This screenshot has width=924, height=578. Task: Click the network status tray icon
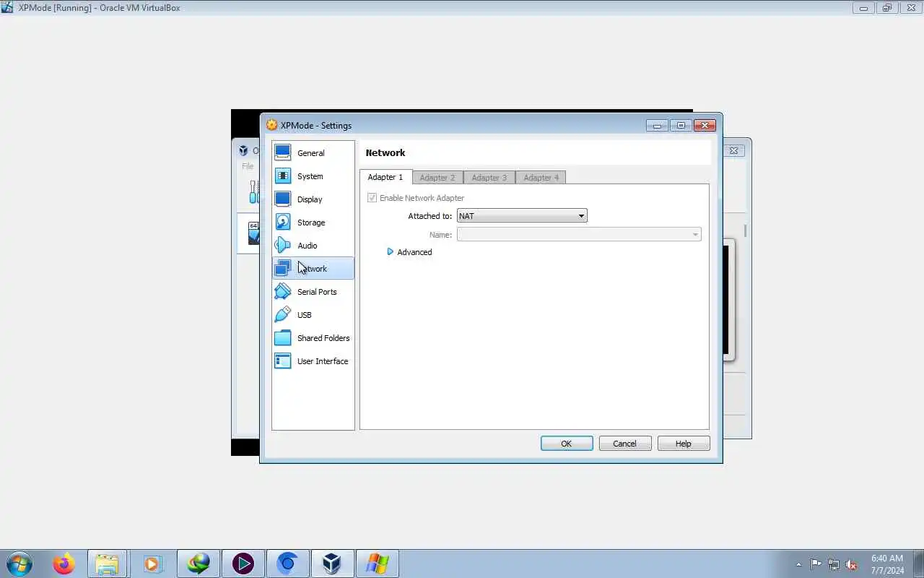(834, 564)
